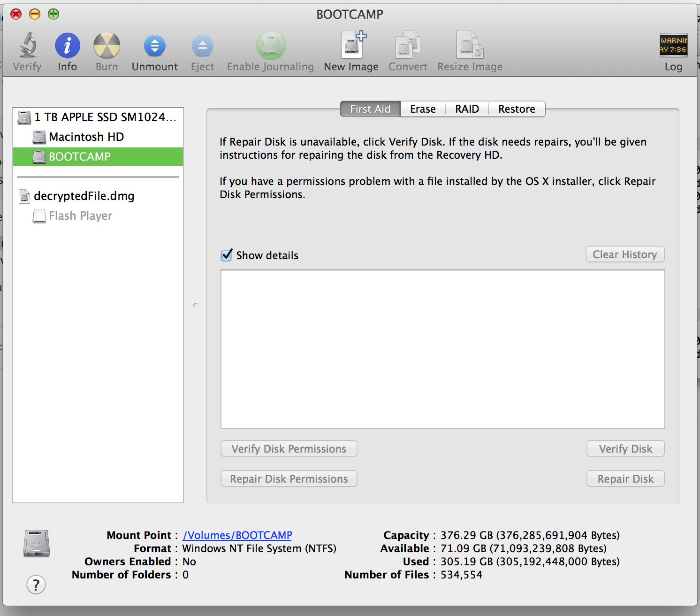Click the Clear History button
700x616 pixels.
coord(625,254)
